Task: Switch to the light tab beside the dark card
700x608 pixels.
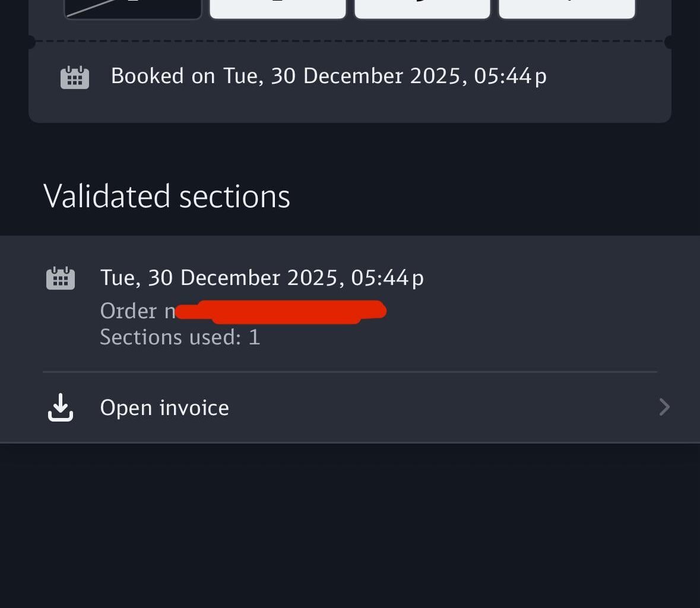Action: click(277, 7)
